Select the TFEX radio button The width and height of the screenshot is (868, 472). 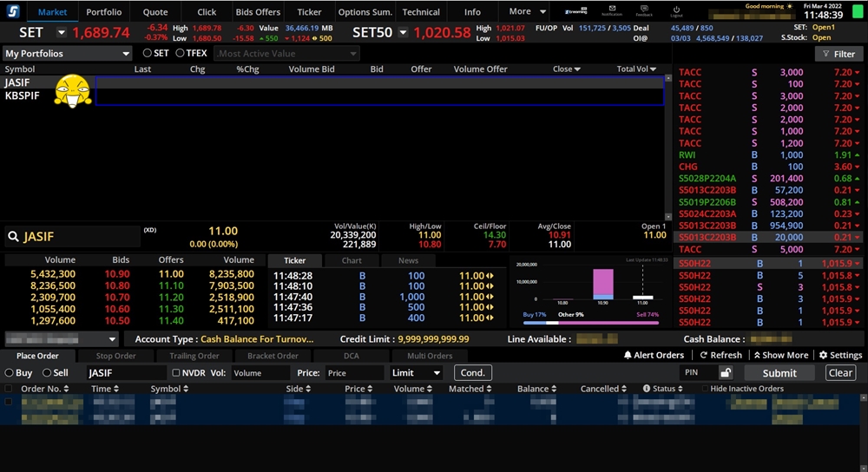click(x=180, y=53)
